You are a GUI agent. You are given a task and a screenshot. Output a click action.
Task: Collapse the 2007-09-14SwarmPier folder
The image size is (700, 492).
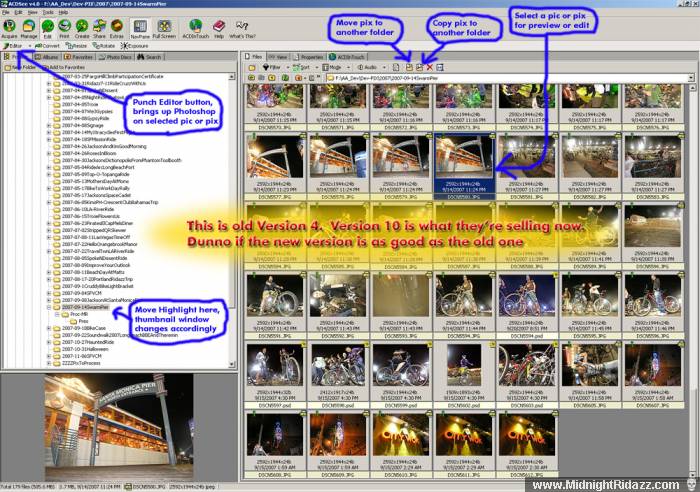coord(49,308)
